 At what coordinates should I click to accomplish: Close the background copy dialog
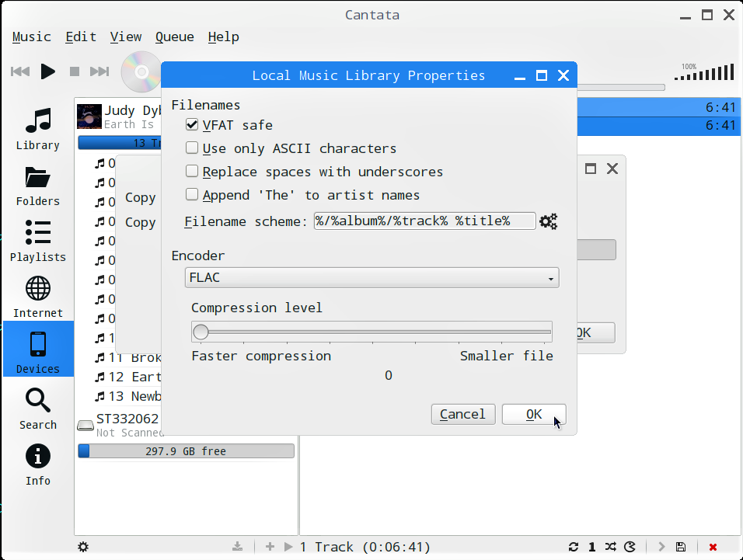pos(612,169)
